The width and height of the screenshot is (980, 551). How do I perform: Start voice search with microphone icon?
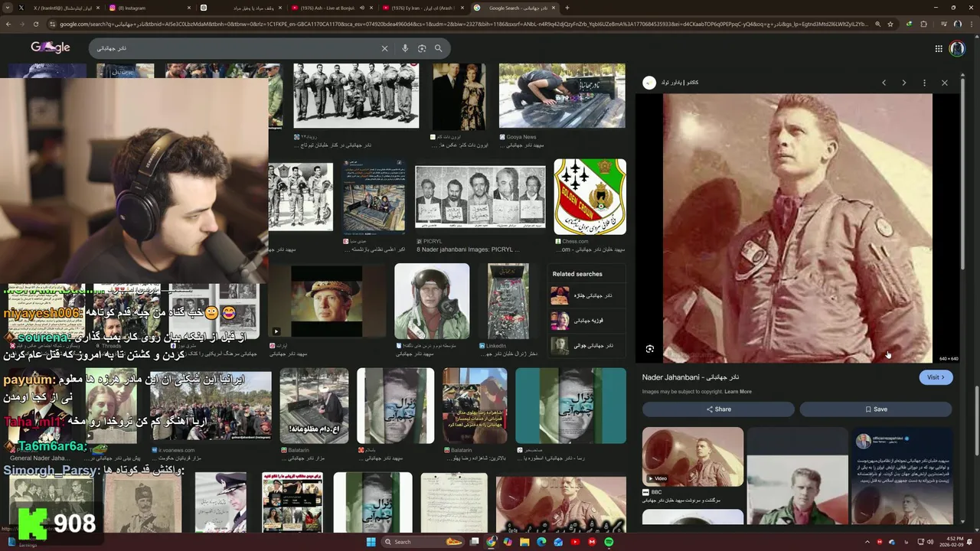click(405, 48)
